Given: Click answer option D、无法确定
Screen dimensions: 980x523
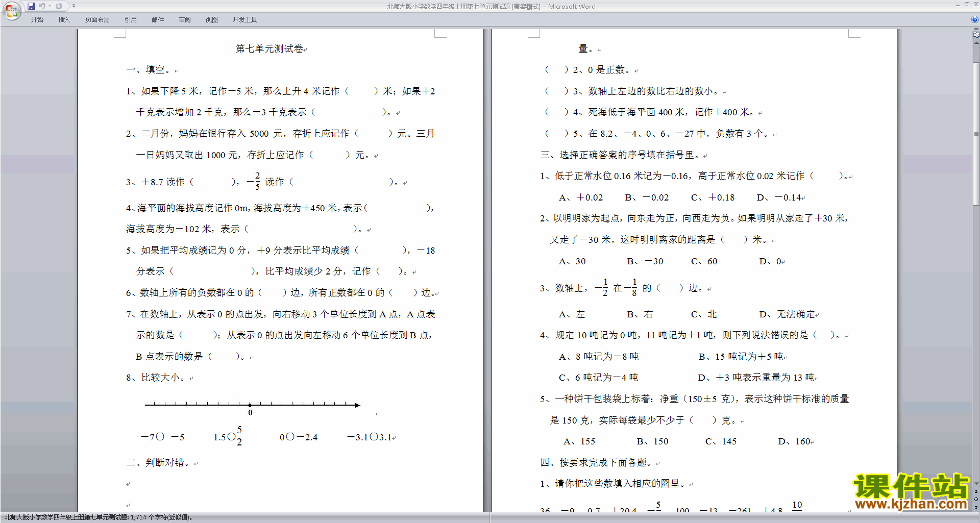Looking at the screenshot, I should 787,314.
